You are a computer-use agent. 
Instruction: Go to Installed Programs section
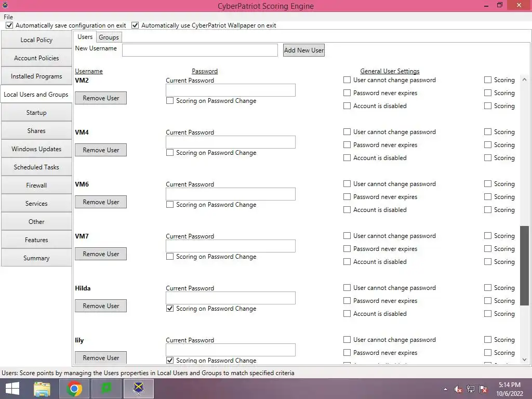click(36, 76)
